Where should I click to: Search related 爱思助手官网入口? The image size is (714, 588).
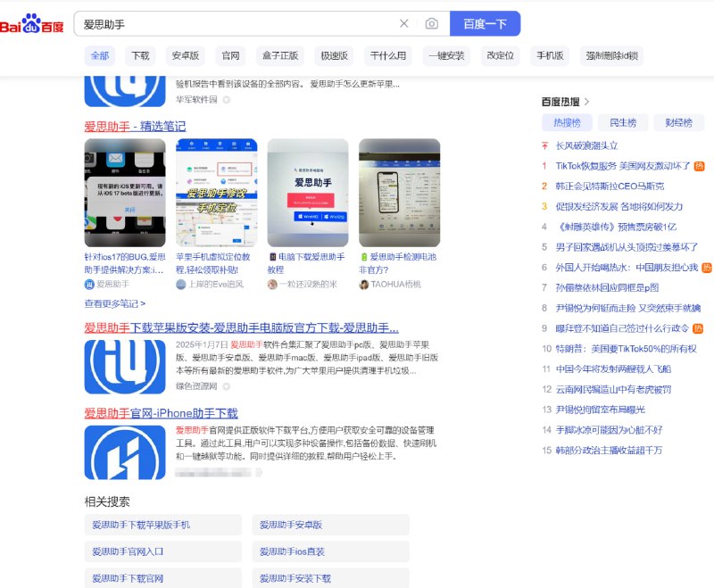pyautogui.click(x=163, y=551)
